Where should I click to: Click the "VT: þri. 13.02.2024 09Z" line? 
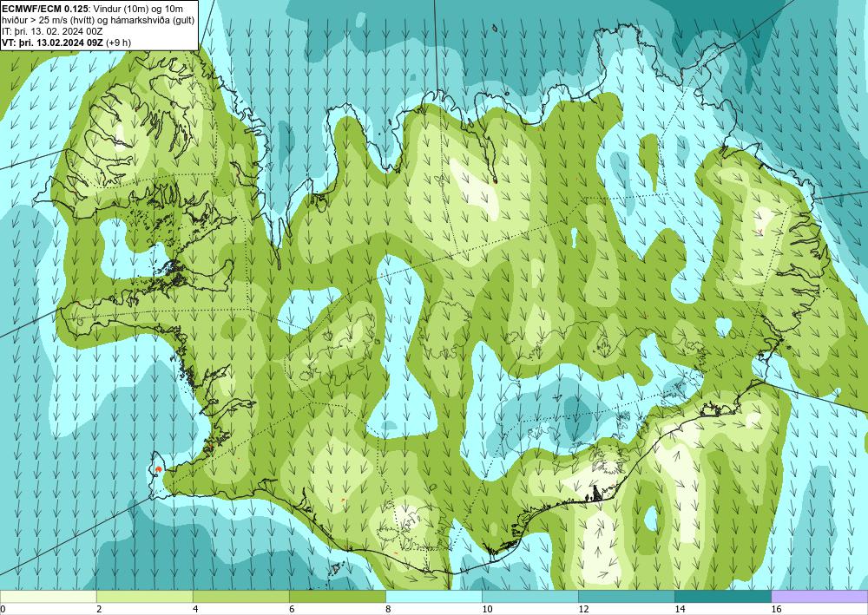(53, 42)
